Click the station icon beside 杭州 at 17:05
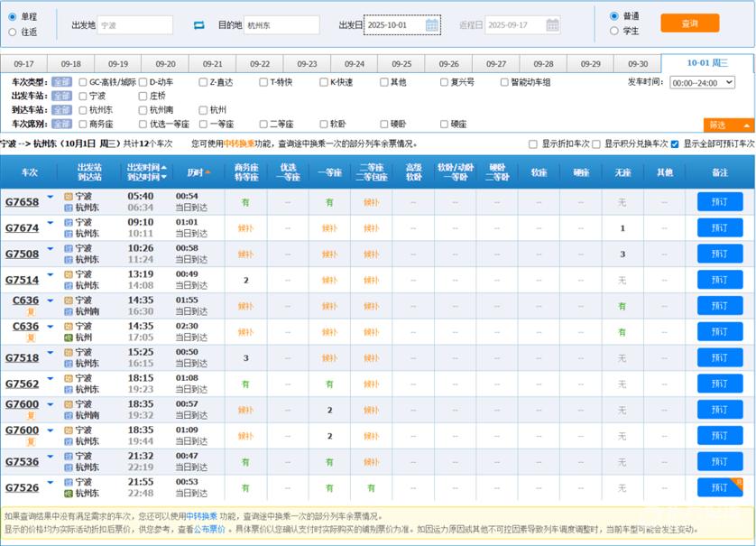Screen dimensions: 756x546 tap(69, 338)
